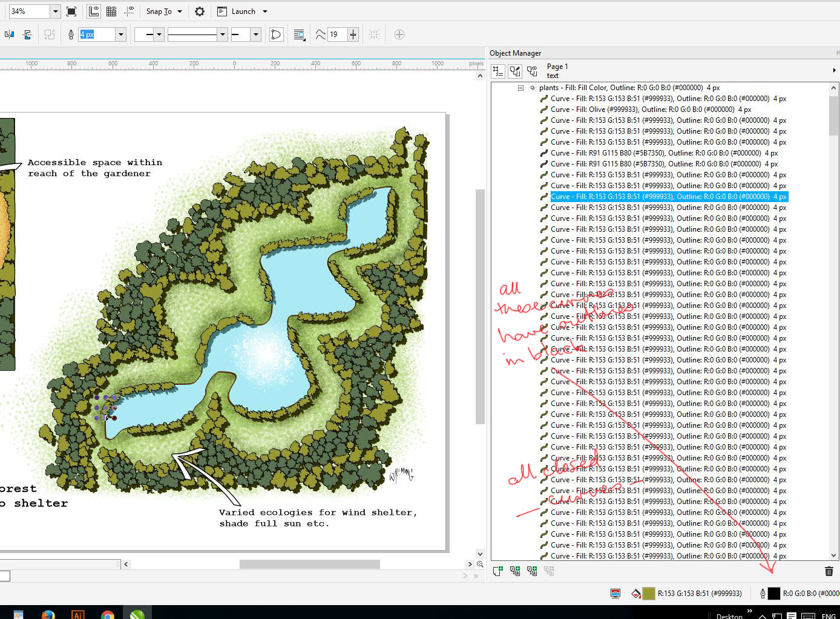
Task: Enable Edit Across Layers in Object Manager
Action: coord(515,71)
